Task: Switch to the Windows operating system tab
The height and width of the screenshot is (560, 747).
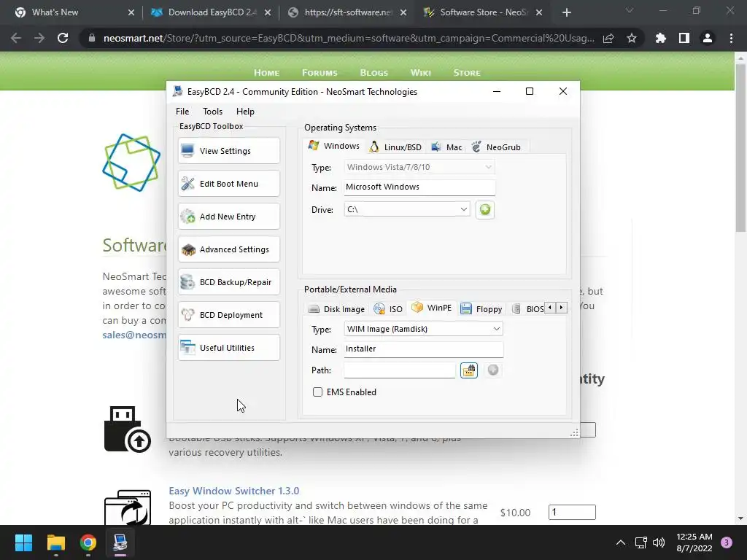Action: [334, 146]
